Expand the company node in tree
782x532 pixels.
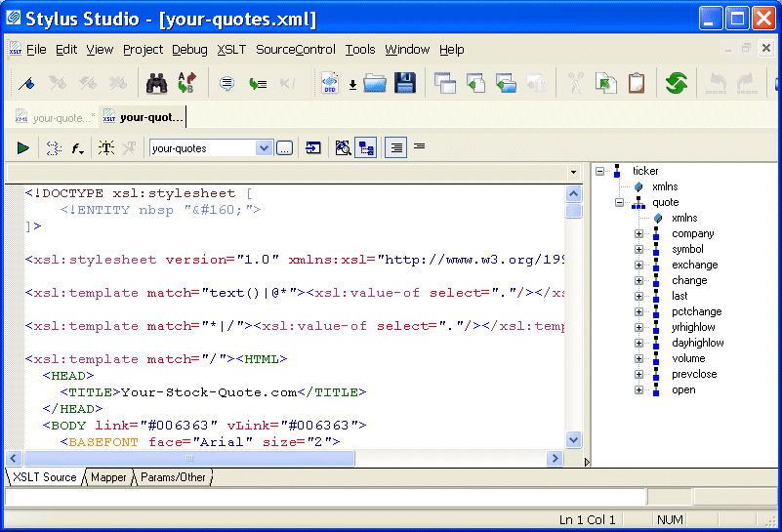[639, 234]
